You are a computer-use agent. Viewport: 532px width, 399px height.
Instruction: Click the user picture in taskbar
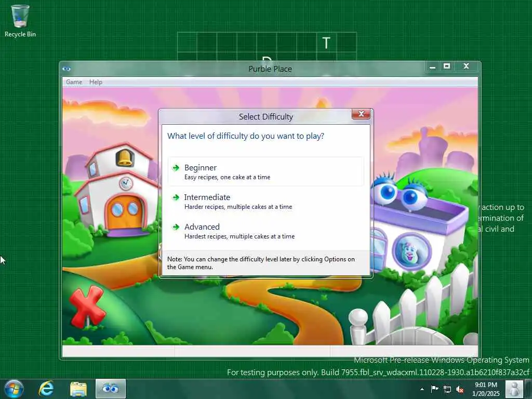point(514,389)
